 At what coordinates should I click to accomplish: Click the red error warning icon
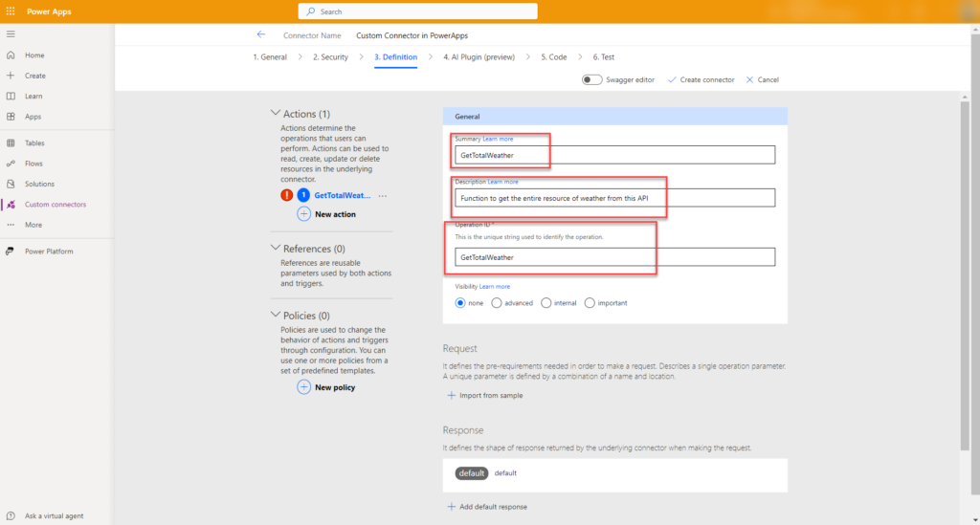(x=286, y=195)
